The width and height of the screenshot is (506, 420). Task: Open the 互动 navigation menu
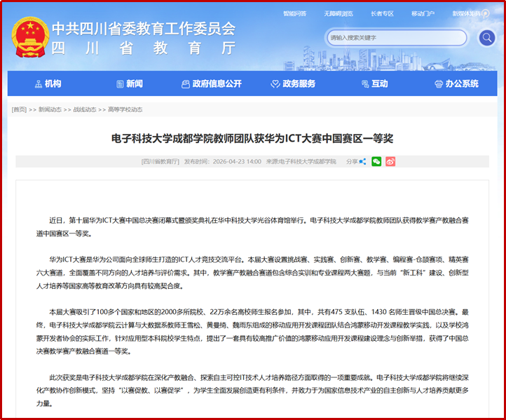click(375, 83)
